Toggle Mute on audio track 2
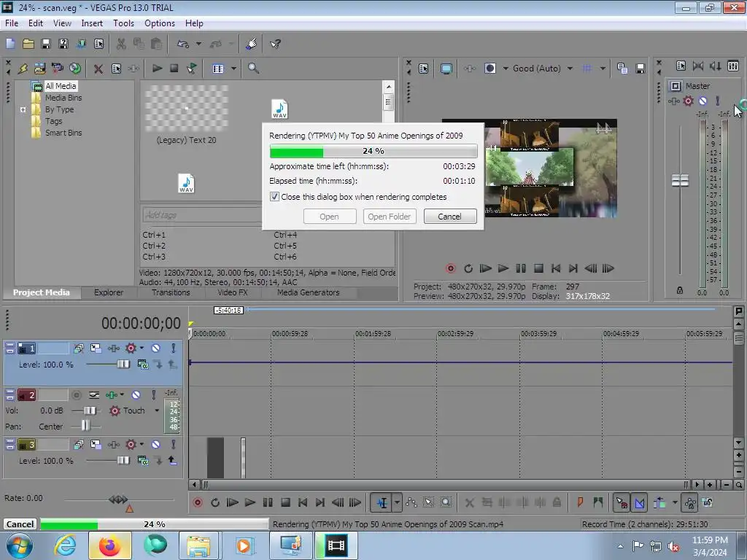The image size is (747, 560). coord(136,394)
